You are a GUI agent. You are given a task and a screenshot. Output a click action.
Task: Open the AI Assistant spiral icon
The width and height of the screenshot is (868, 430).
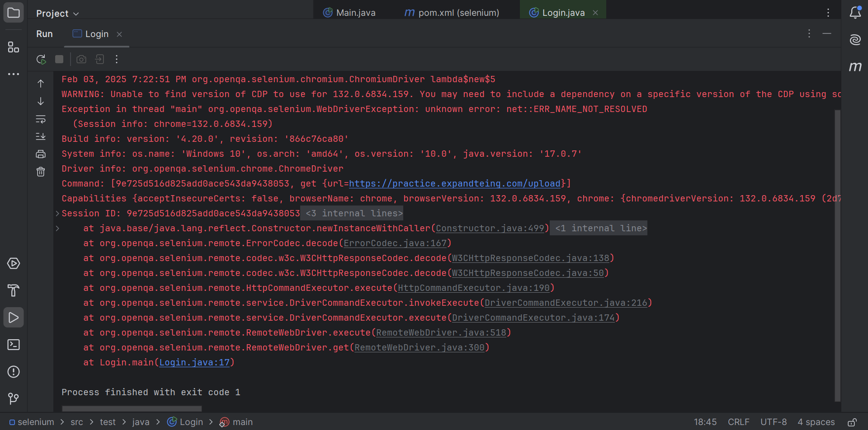(x=855, y=40)
